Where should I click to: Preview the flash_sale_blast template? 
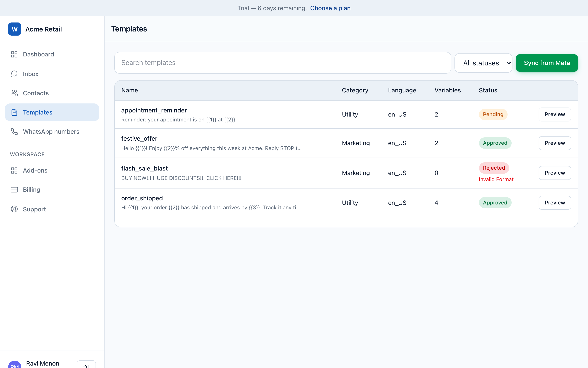point(555,173)
